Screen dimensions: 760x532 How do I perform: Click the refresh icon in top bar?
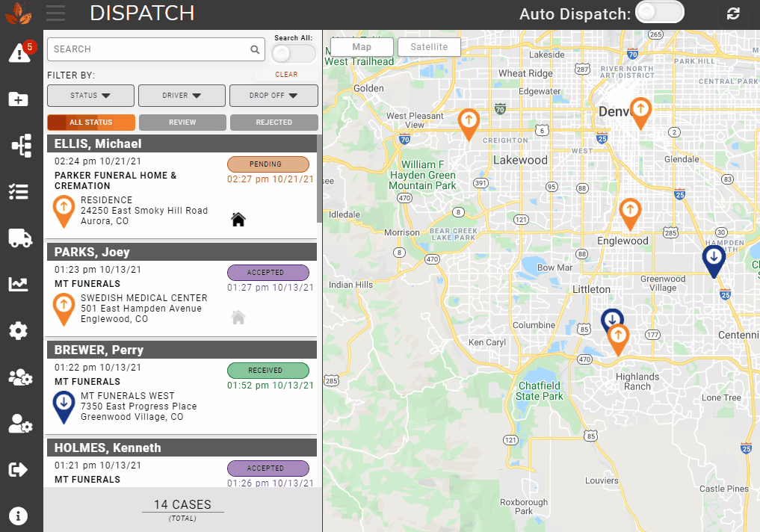733,13
